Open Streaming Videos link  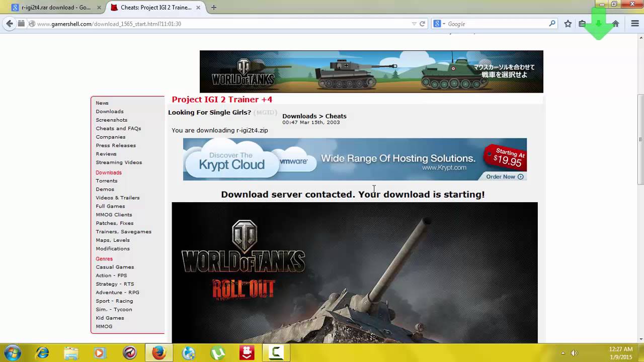coord(119,163)
